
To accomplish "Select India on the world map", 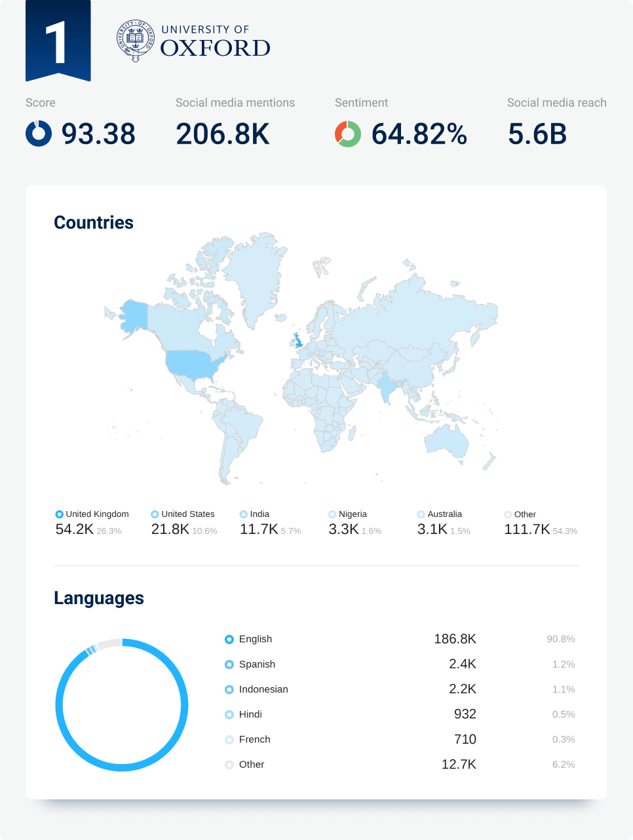I will click(387, 387).
